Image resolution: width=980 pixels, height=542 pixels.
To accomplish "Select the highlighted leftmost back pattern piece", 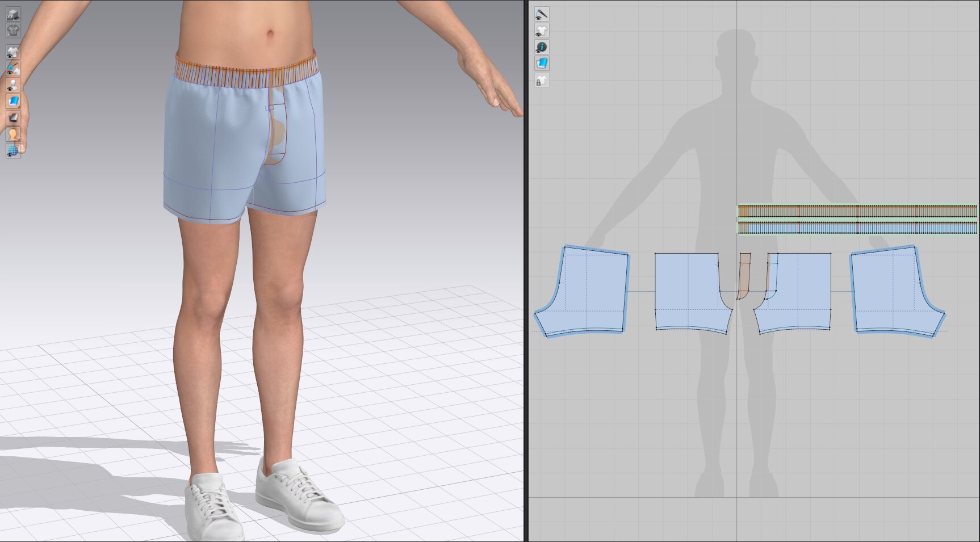I will point(588,292).
